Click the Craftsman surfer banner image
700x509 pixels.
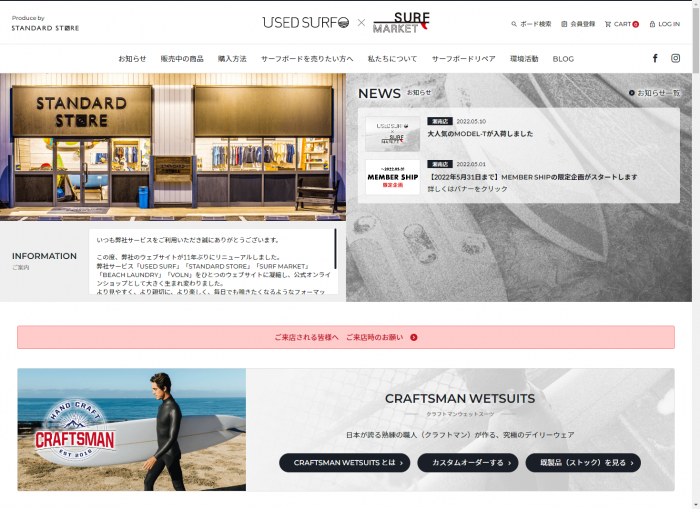point(131,429)
